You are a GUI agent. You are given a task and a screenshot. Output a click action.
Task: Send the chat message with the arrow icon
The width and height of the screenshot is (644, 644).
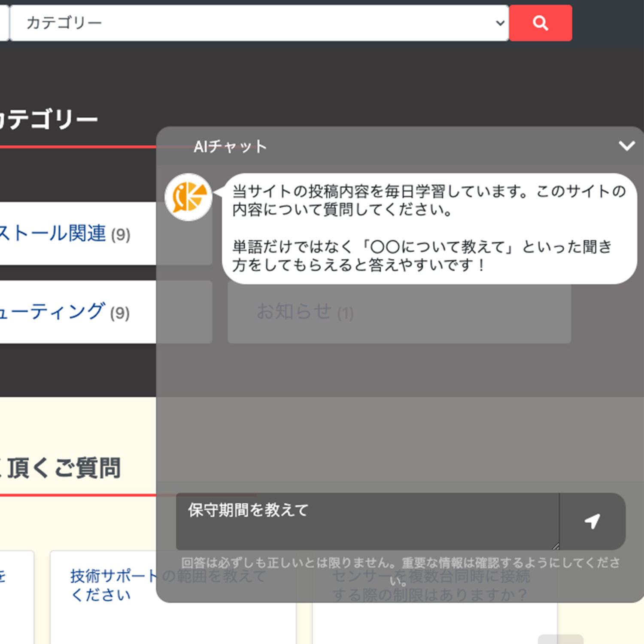[592, 521]
